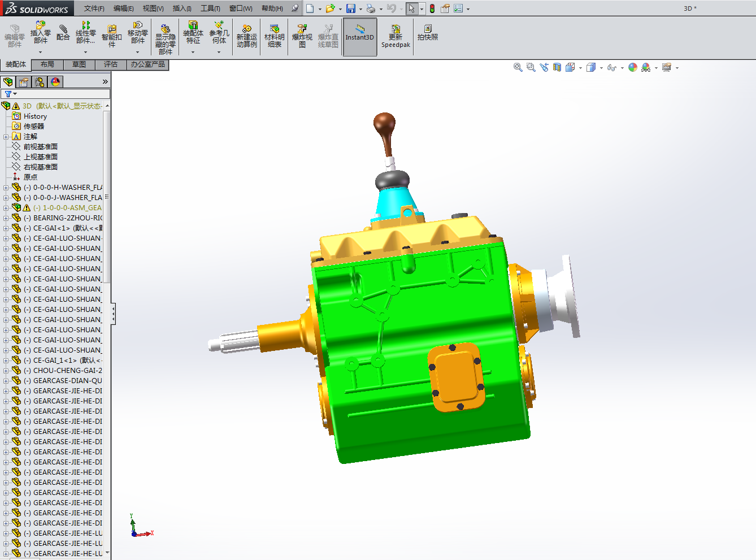Click the pushpin icon beside Help menu
Viewport: 756px width, 560px height.
294,8
